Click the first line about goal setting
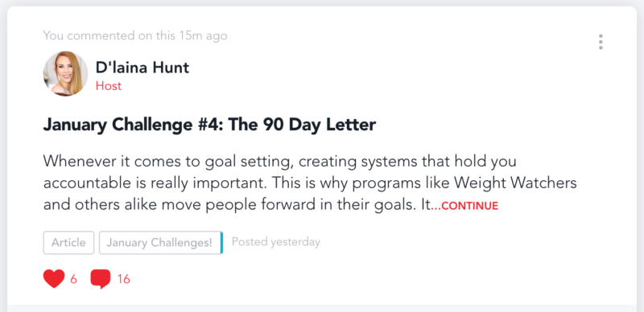This screenshot has height=312, width=644. coord(279,162)
